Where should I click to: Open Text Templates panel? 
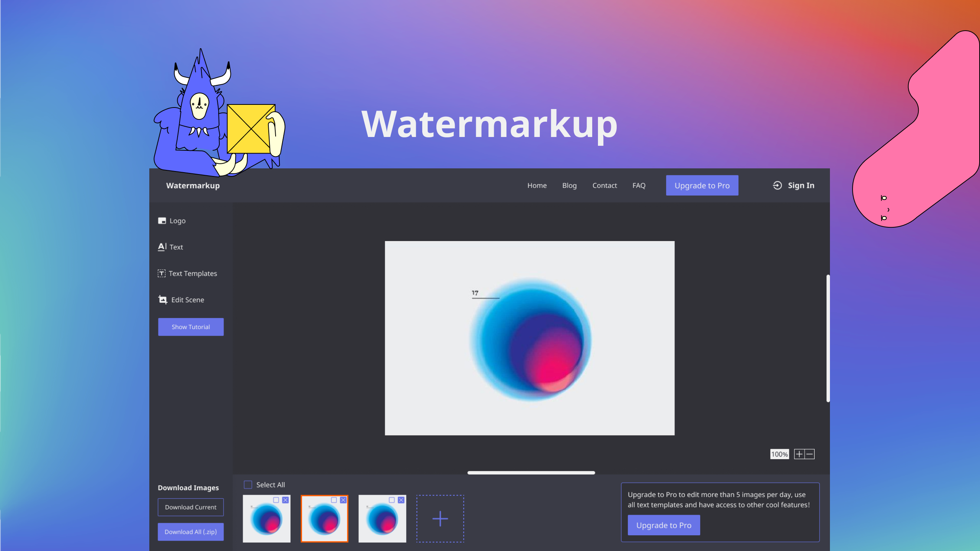point(188,273)
